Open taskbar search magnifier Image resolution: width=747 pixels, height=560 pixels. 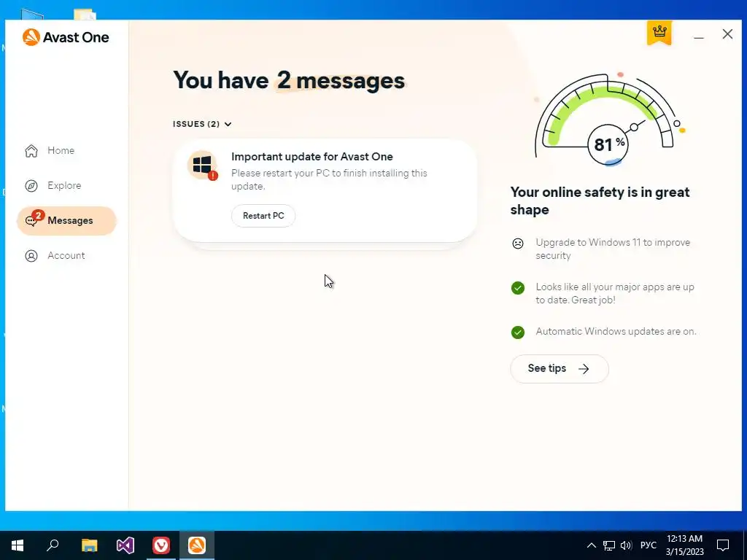pos(53,545)
